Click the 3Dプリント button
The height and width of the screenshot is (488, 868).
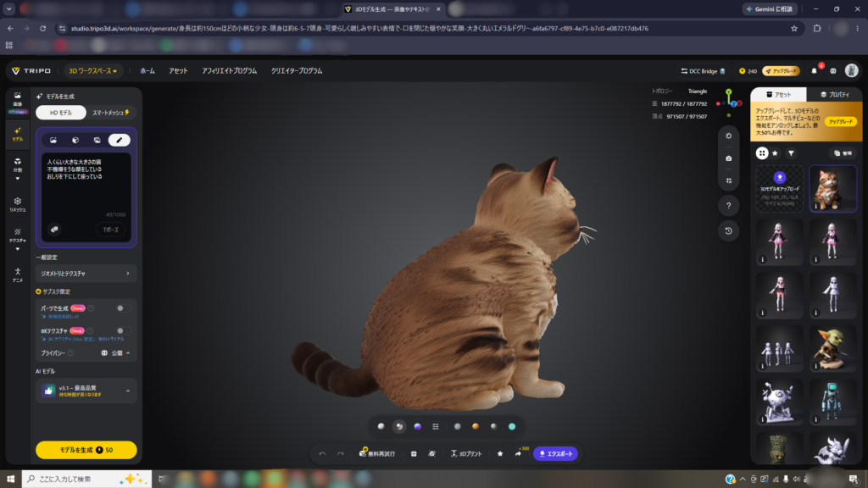coord(466,454)
